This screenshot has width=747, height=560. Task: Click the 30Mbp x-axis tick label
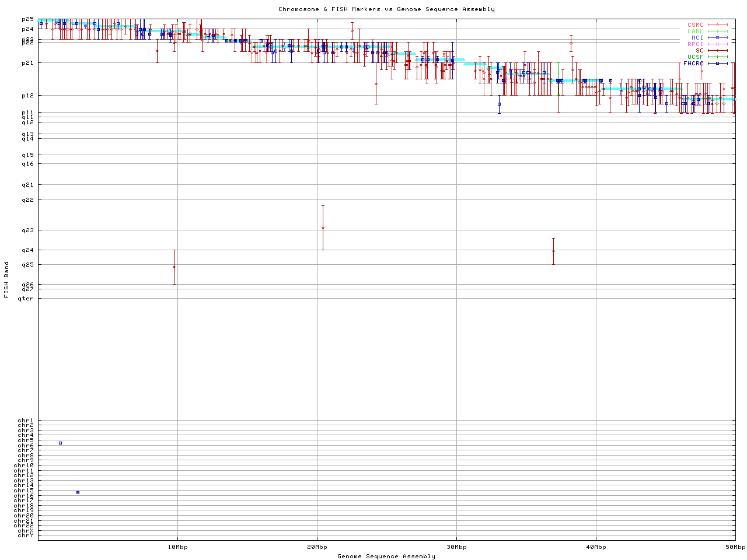point(456,547)
